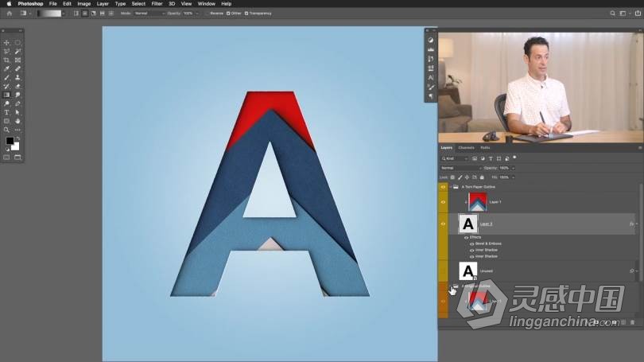644x362 pixels.
Task: Select the Horizontal Type tool
Action: click(x=6, y=112)
